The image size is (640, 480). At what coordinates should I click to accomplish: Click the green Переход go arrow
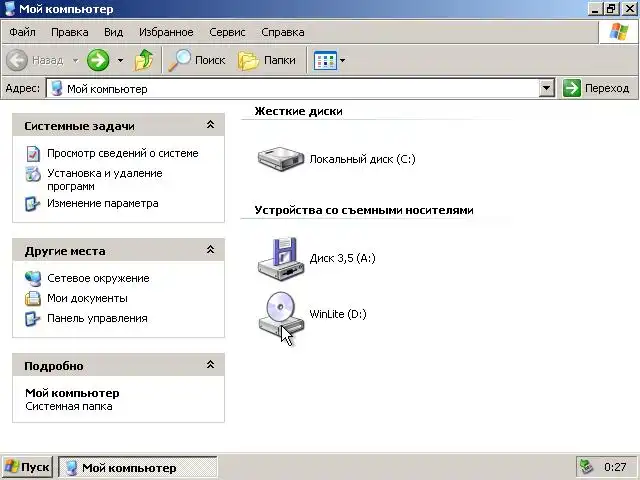pos(571,88)
